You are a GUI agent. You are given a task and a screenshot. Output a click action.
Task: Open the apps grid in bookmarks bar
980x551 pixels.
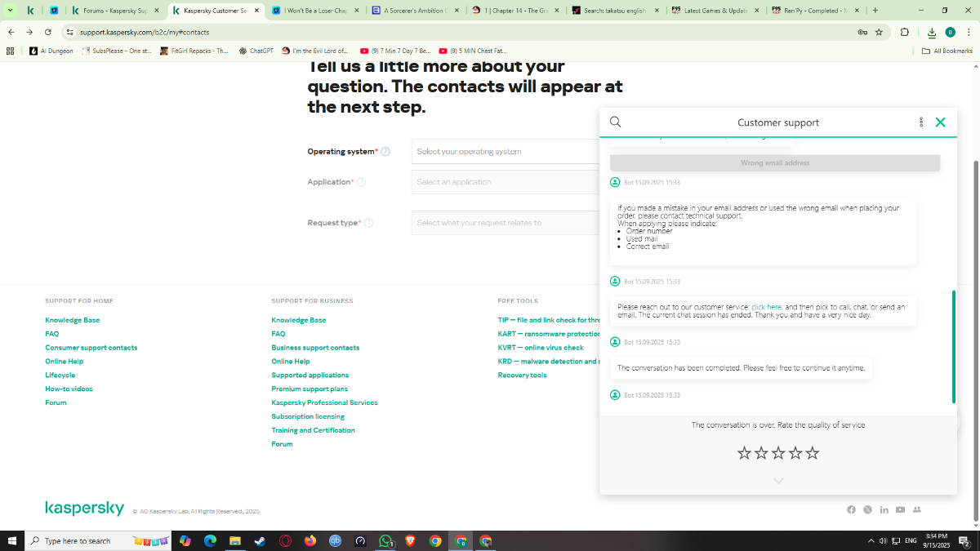pos(10,51)
